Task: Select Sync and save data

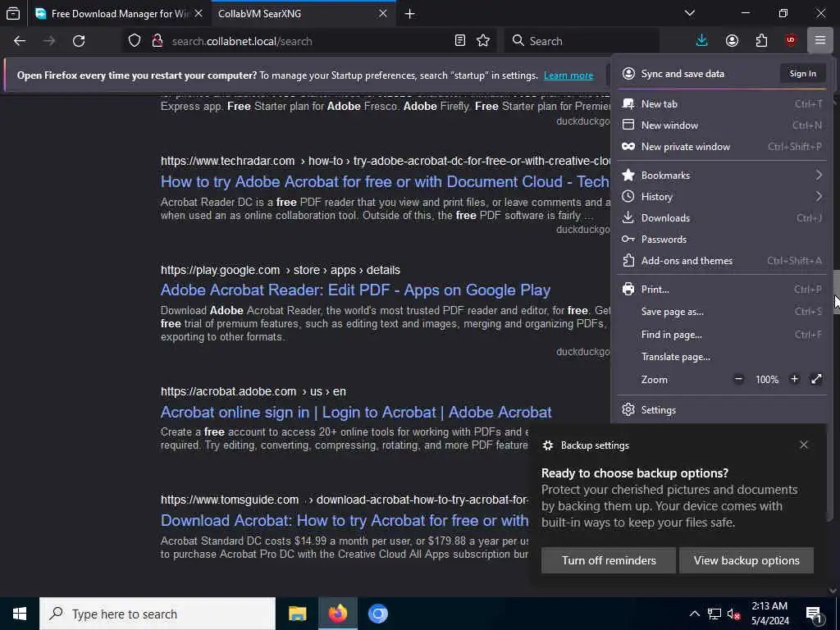Action: [682, 74]
